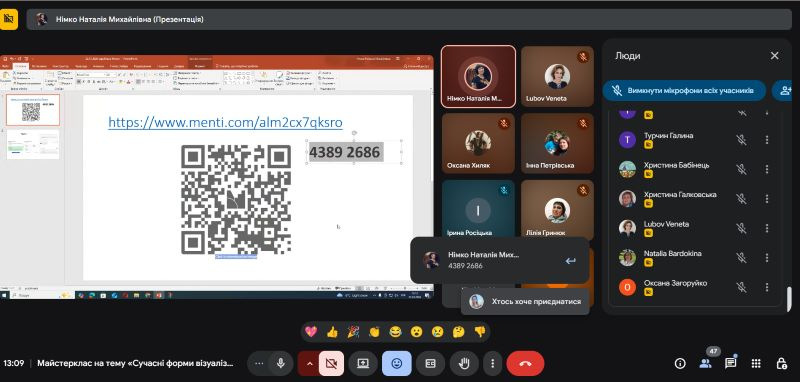Send thumbs up reaction
Image resolution: width=800 pixels, height=382 pixels.
(332, 332)
